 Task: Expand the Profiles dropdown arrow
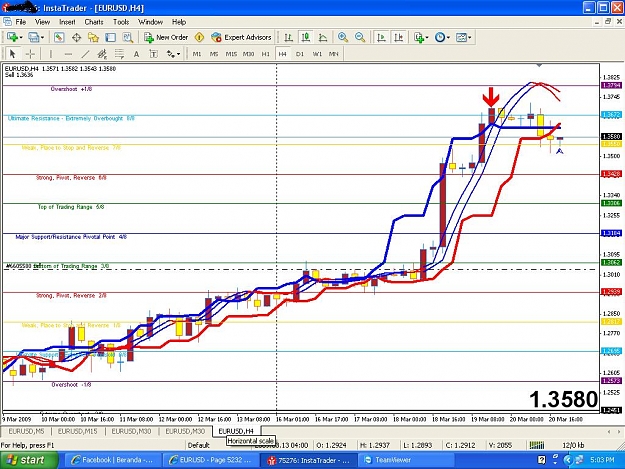pyautogui.click(x=42, y=37)
